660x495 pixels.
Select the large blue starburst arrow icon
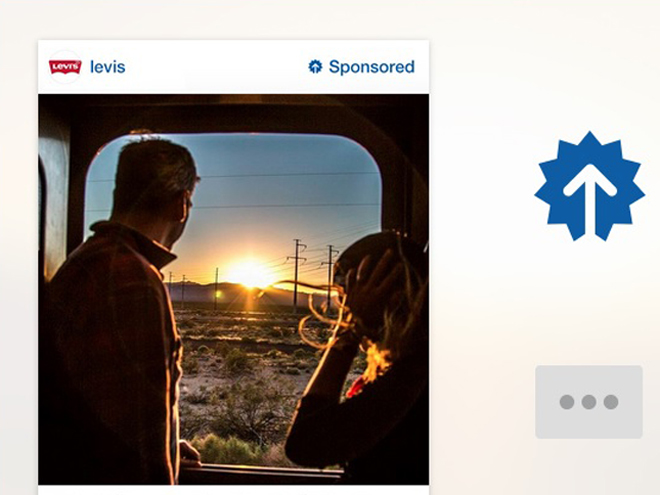point(589,186)
